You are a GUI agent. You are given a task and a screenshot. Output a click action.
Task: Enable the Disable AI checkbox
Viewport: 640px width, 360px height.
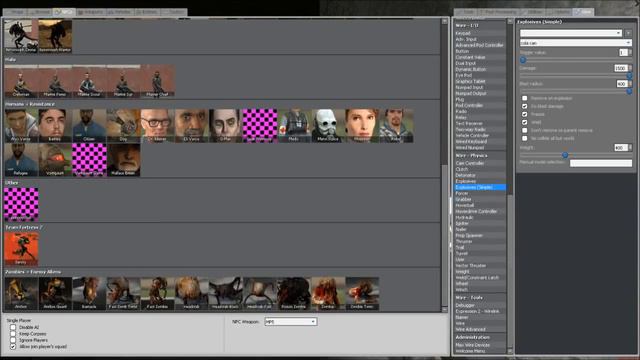[x=13, y=327]
